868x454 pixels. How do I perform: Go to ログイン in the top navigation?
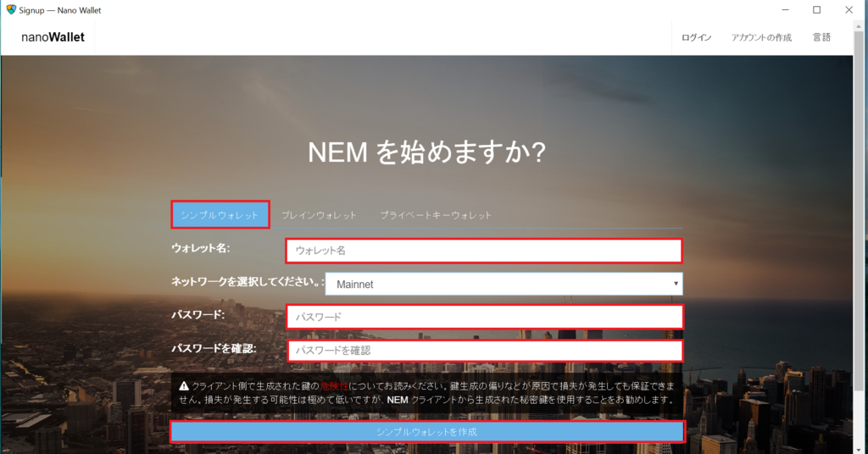point(696,37)
